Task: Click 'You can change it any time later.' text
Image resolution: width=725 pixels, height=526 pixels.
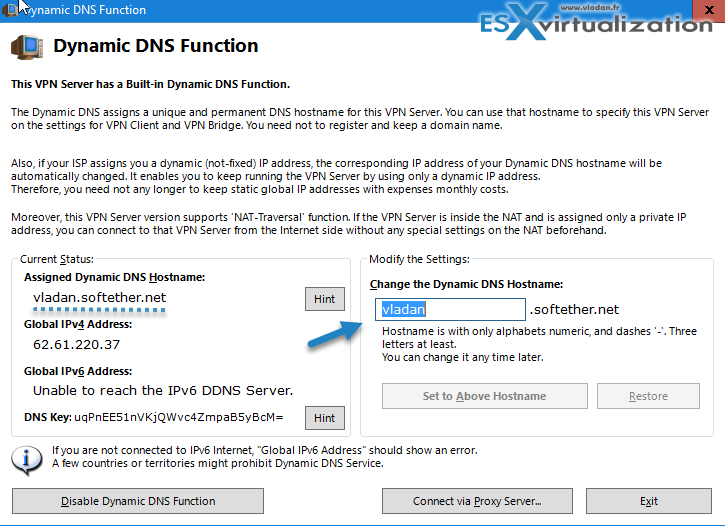Action: pos(462,357)
